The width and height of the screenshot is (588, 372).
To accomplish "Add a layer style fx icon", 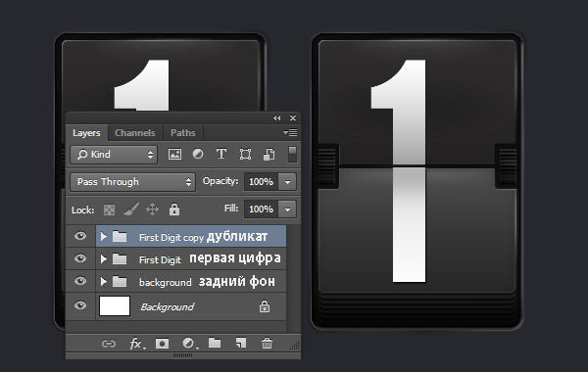I will point(137,344).
